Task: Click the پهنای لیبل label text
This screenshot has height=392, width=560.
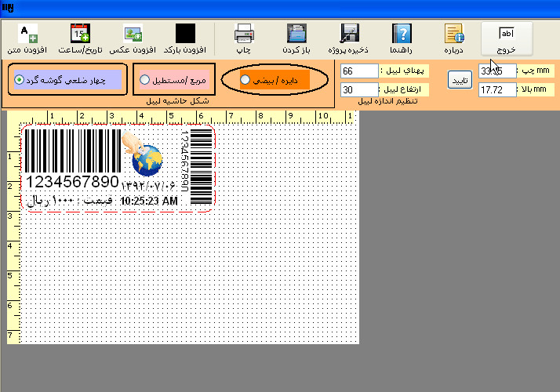Action: coord(405,71)
